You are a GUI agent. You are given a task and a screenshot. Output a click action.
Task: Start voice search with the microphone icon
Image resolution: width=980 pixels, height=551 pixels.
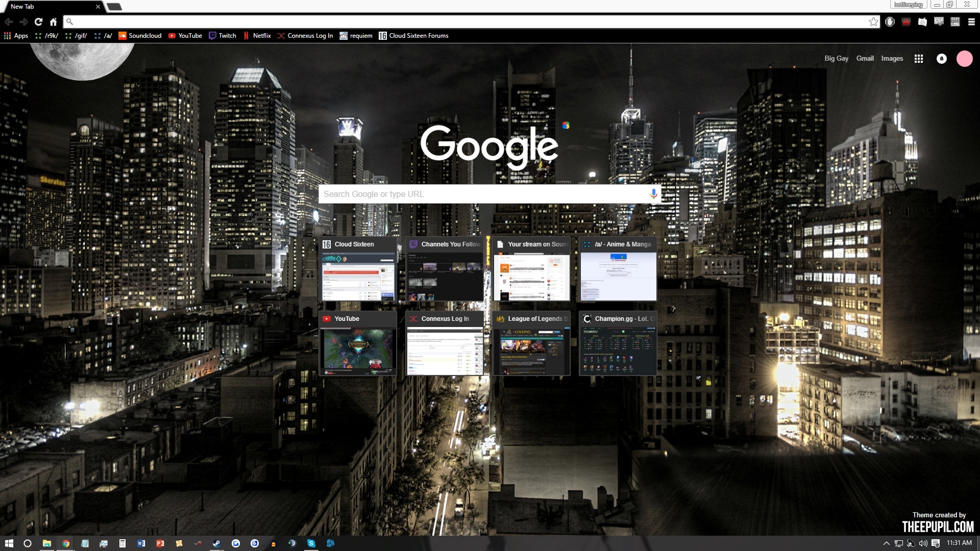653,194
